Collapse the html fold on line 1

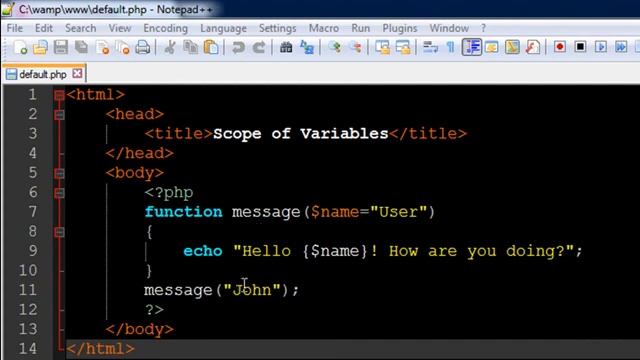59,96
